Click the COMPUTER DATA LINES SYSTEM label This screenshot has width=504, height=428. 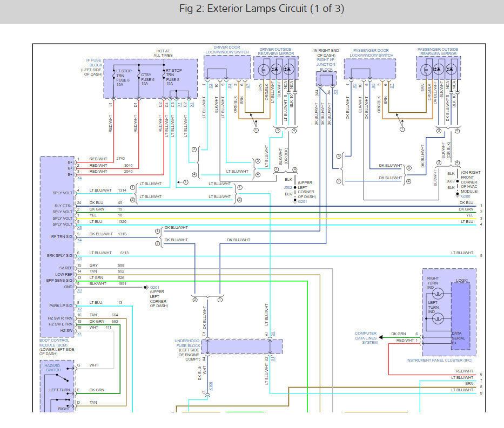pos(366,338)
